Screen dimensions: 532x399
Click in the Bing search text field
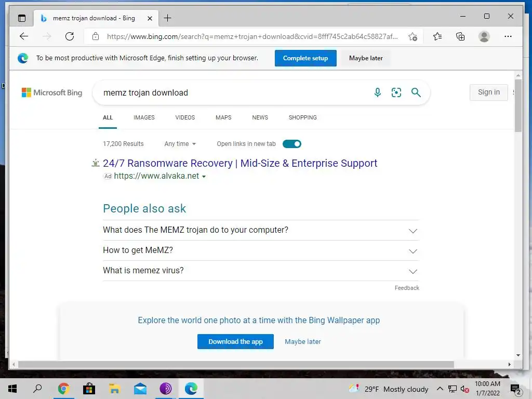tap(234, 92)
